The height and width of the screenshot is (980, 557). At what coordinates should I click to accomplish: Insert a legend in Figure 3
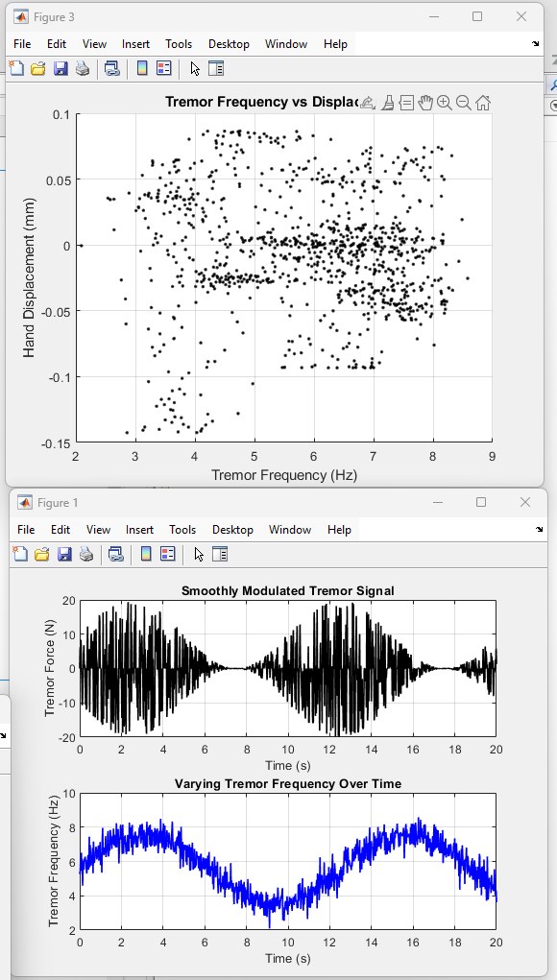164,69
